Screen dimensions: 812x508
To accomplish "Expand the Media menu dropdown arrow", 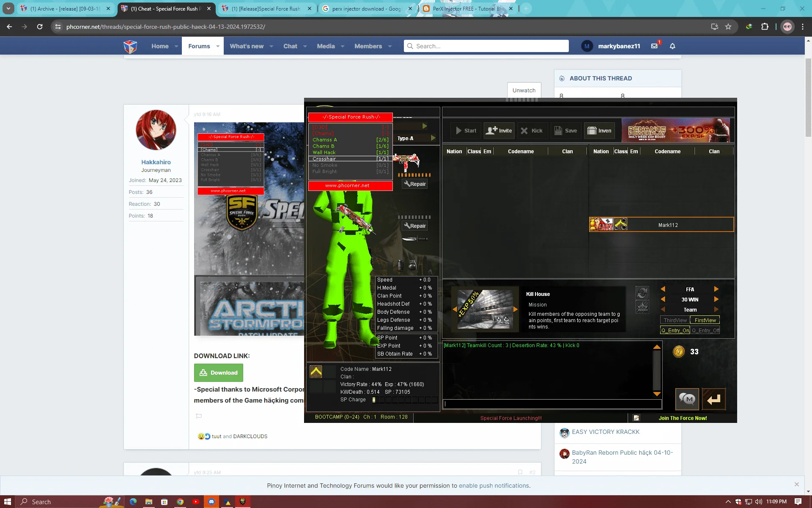I will click(343, 46).
